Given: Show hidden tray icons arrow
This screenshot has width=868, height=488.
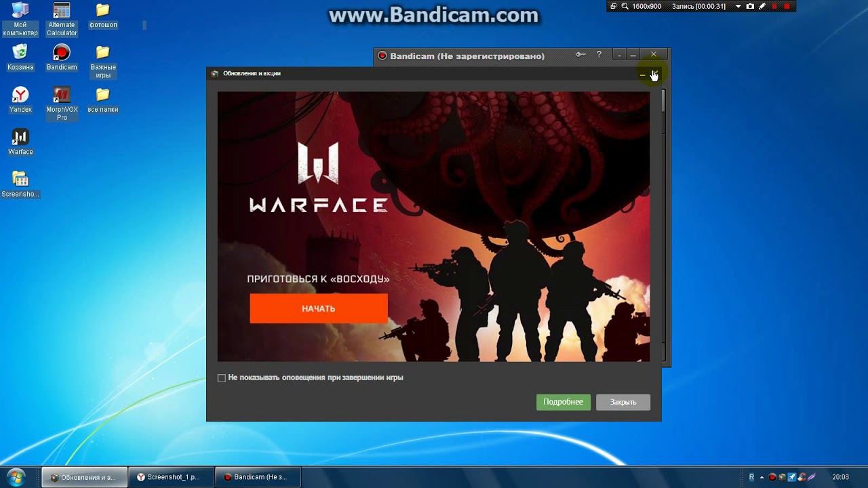Looking at the screenshot, I should click(762, 477).
